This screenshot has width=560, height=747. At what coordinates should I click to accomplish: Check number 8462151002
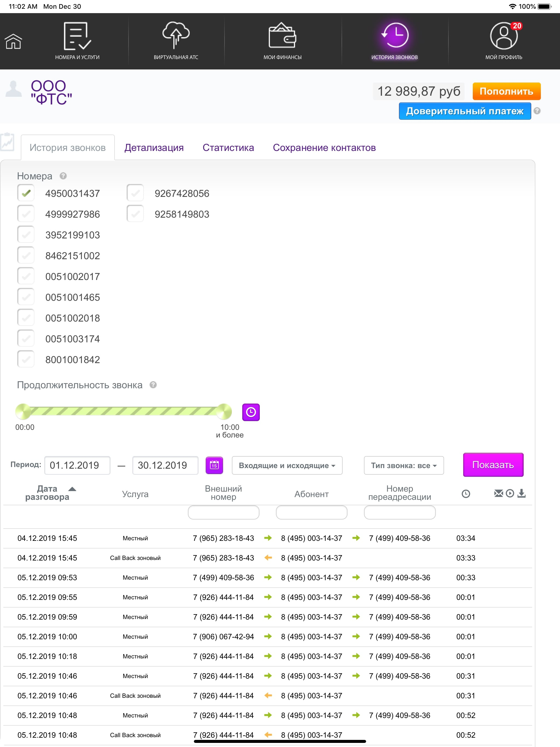coord(26,255)
